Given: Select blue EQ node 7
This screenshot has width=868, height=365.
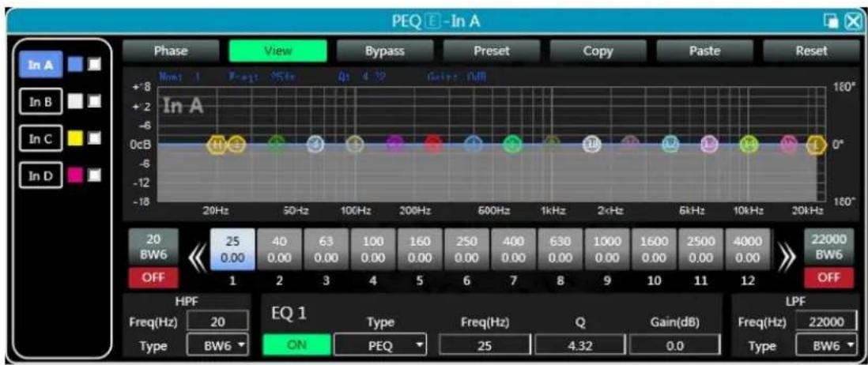Looking at the screenshot, I should (x=473, y=145).
